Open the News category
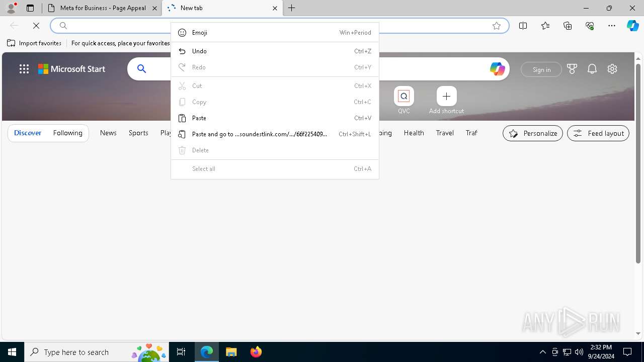The width and height of the screenshot is (644, 362). coord(108,133)
